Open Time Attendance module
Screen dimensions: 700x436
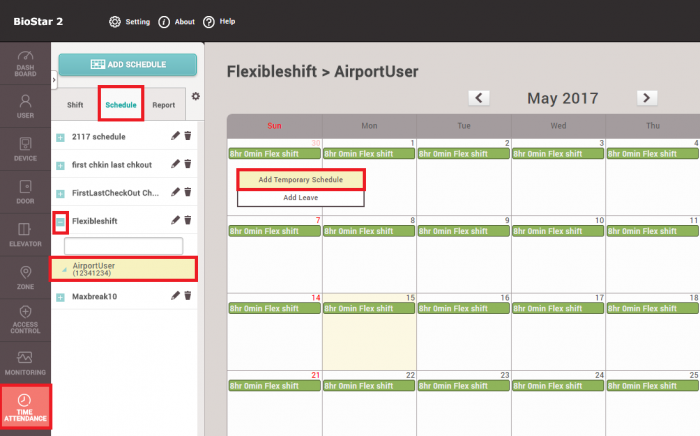pyautogui.click(x=25, y=407)
